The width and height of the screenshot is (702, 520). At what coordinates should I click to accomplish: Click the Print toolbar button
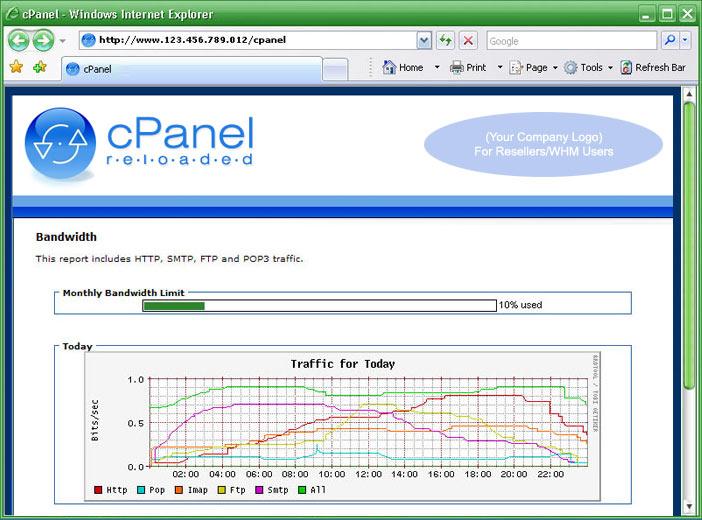pyautogui.click(x=468, y=68)
